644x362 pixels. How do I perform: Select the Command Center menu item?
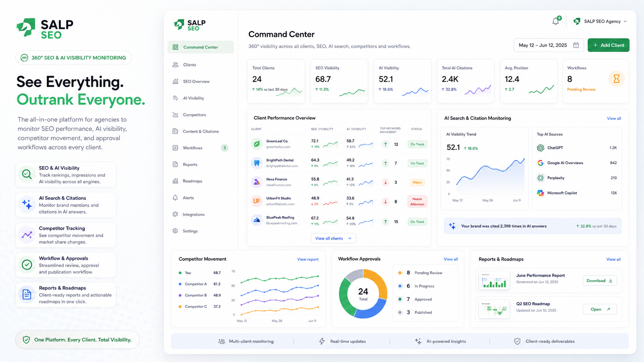click(201, 47)
